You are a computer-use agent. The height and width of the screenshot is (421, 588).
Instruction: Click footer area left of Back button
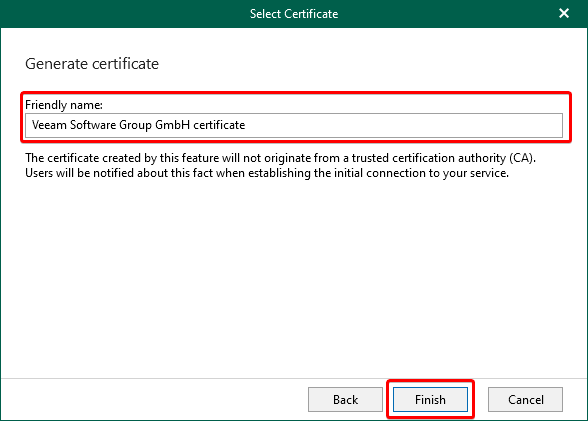(154, 400)
